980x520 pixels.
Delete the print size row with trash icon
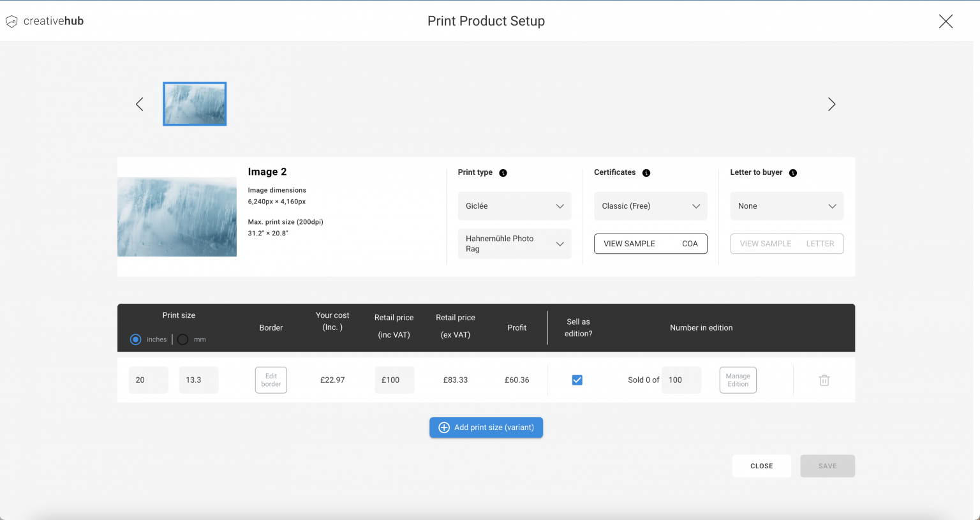point(824,380)
